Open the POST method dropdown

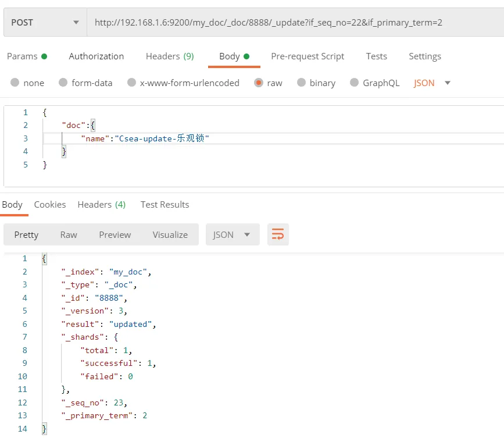coord(45,23)
